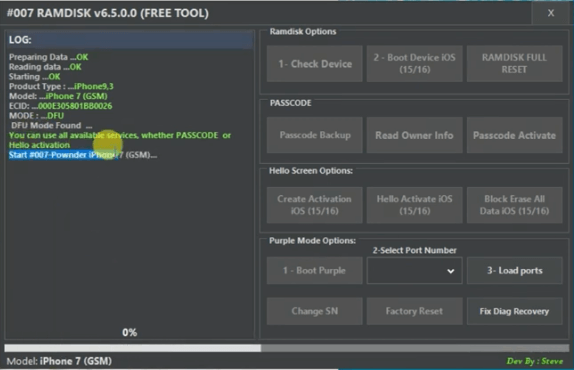Image resolution: width=574 pixels, height=370 pixels.
Task: Close the #007 RAMDISK window
Action: click(x=551, y=13)
